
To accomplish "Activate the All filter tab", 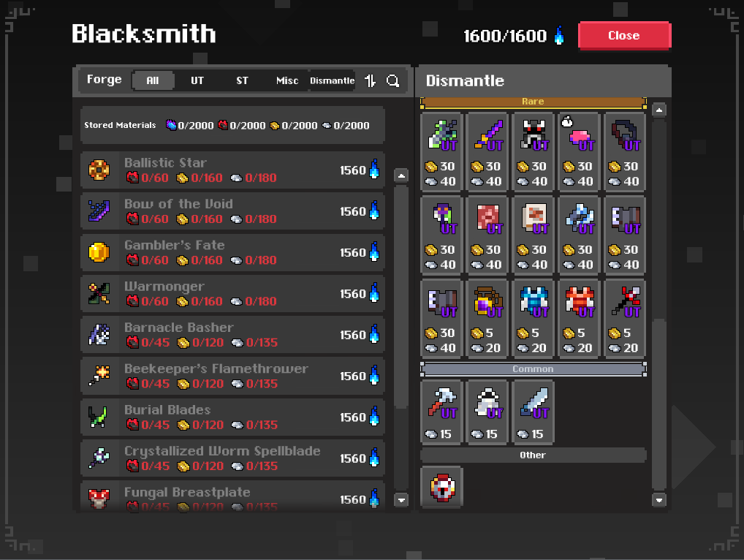I will tap(153, 80).
